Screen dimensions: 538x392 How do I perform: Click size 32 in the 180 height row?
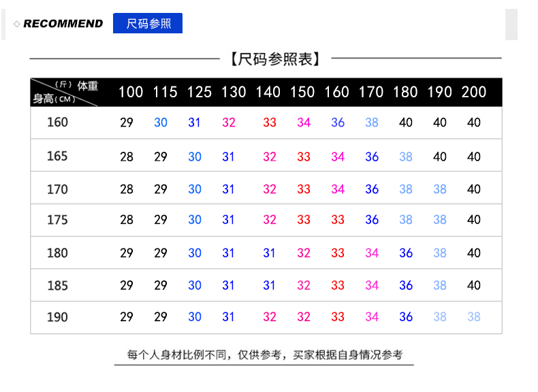tap(303, 253)
